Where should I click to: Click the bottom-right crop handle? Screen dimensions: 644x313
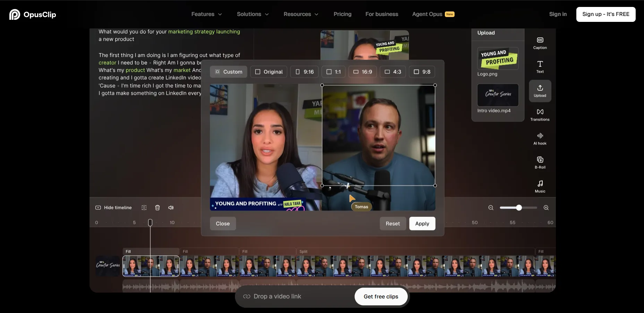(x=435, y=186)
